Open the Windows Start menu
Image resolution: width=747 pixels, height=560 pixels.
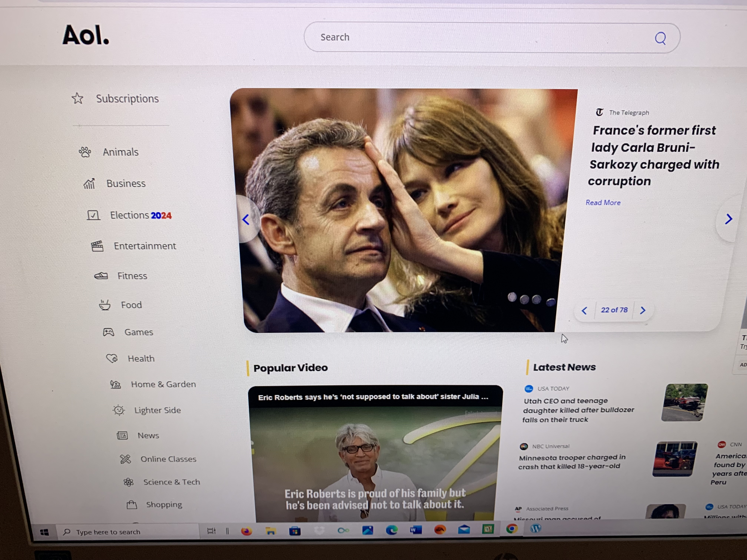pyautogui.click(x=44, y=532)
